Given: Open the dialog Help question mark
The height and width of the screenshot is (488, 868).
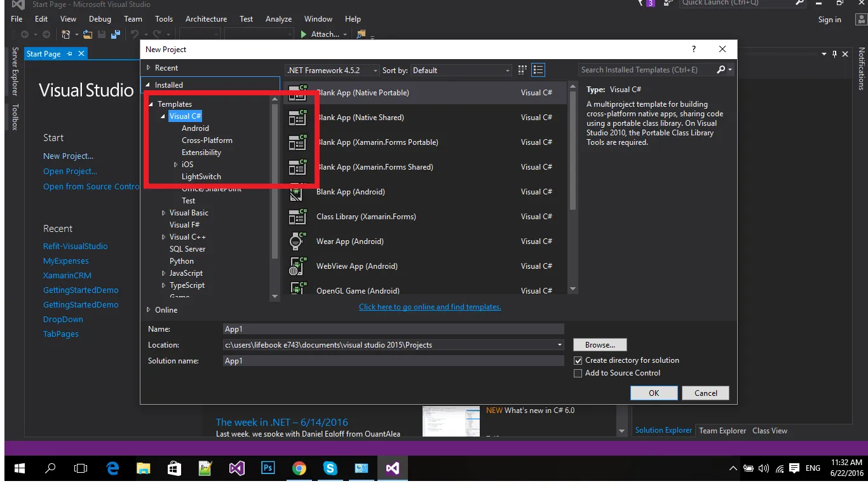Looking at the screenshot, I should point(693,49).
